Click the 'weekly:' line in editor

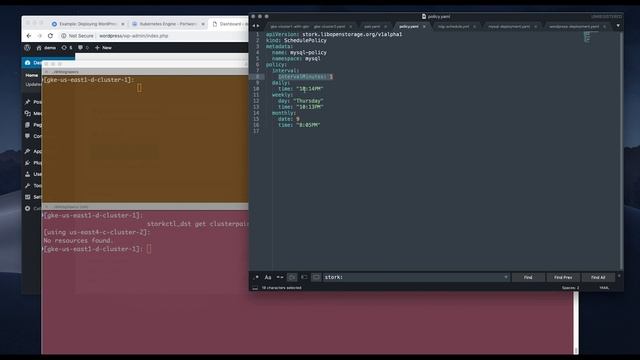tap(282, 95)
